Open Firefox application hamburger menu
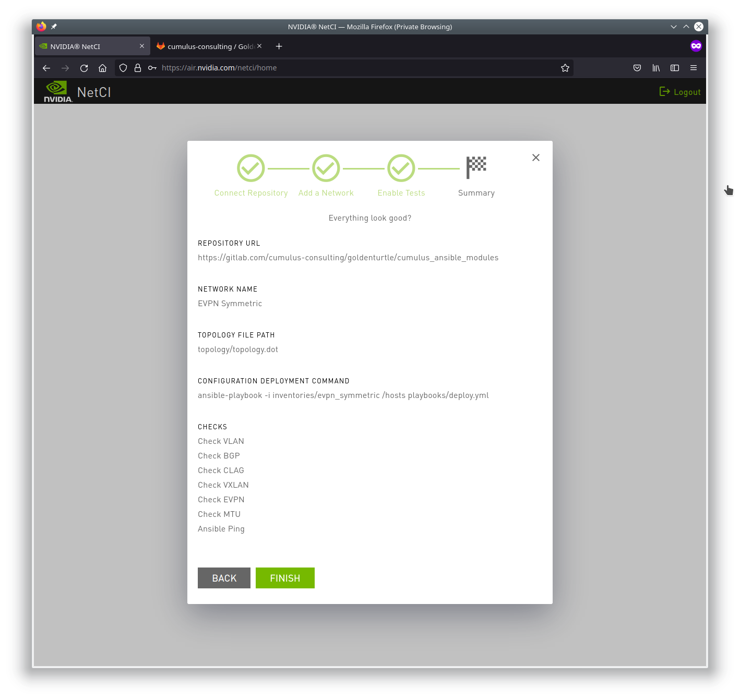 click(x=694, y=68)
